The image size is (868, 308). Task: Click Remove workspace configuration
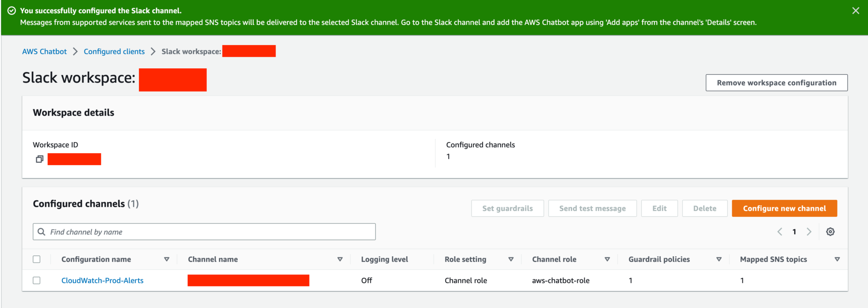[776, 82]
